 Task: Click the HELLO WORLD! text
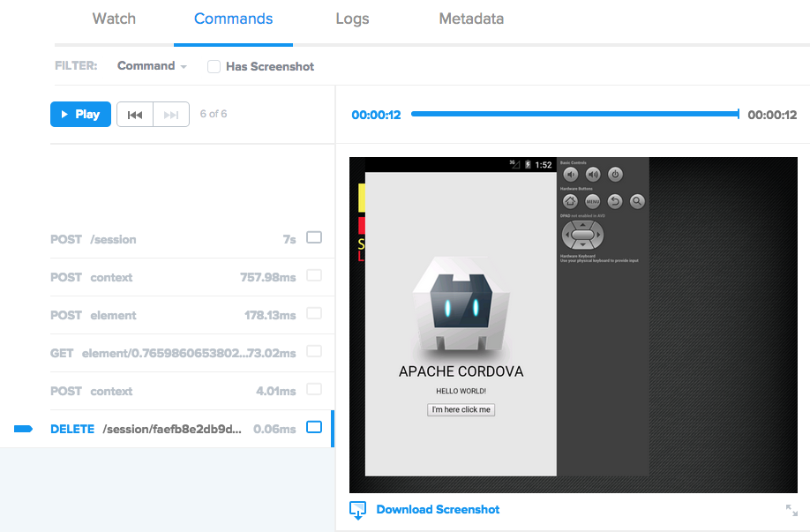pos(461,391)
